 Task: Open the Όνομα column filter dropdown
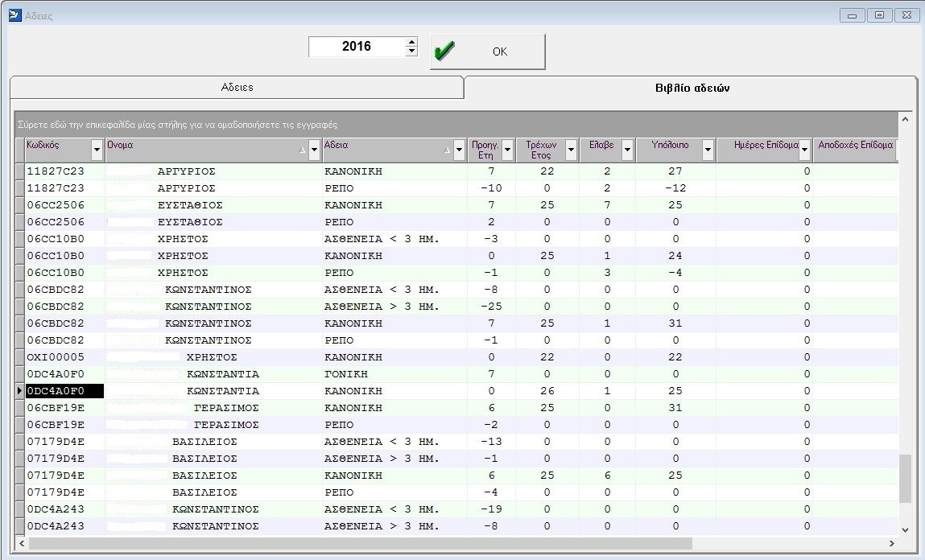pos(314,150)
